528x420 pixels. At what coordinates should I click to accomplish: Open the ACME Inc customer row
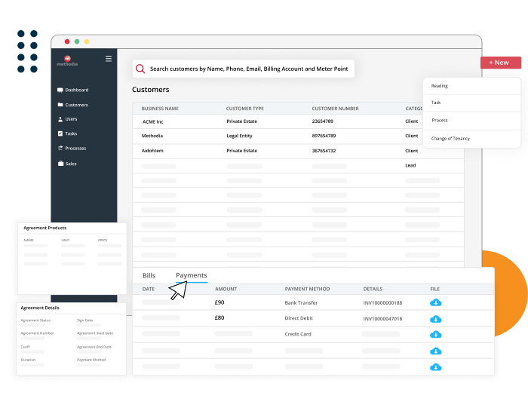(x=154, y=121)
